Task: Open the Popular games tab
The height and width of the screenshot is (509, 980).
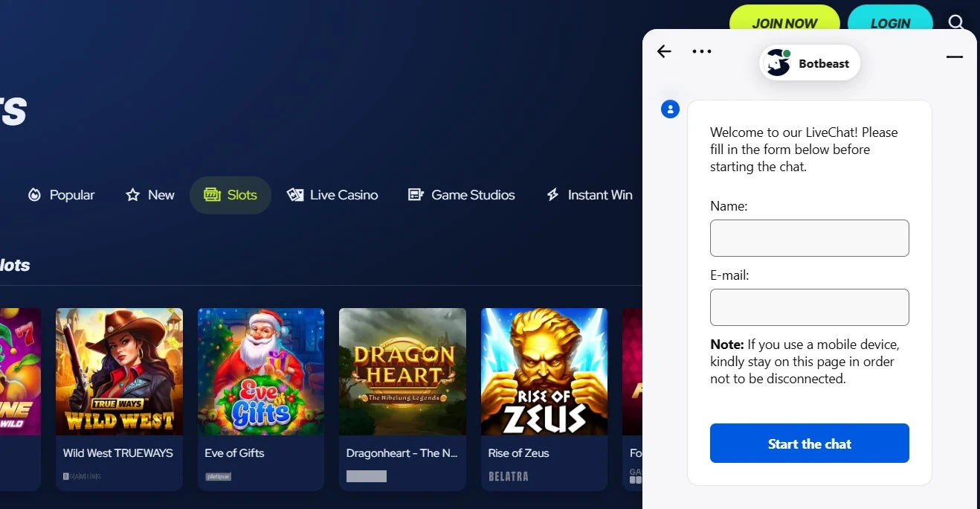Action: [x=61, y=195]
